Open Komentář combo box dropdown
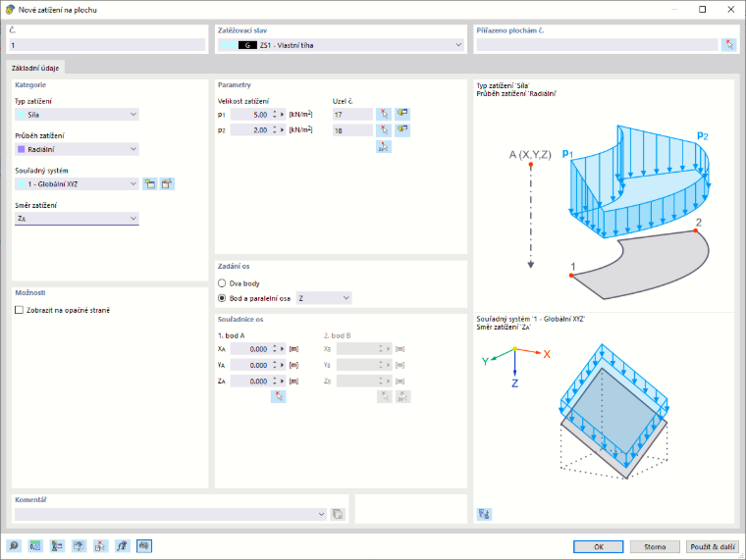Viewport: 746px width, 560px height. [321, 514]
